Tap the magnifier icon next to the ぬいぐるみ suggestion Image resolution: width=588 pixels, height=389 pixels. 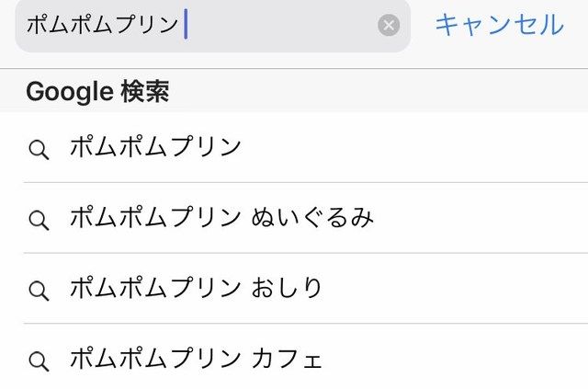[39, 220]
